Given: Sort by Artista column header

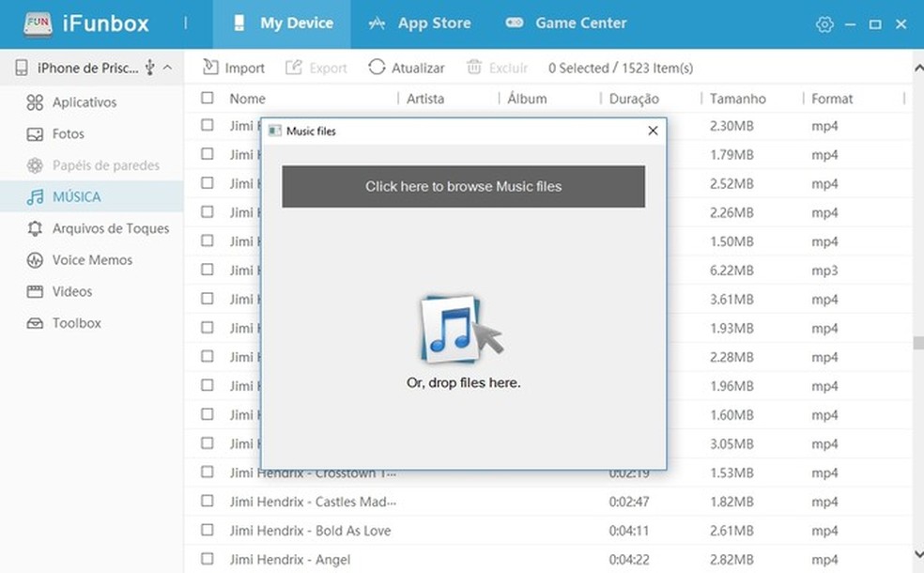Looking at the screenshot, I should click(425, 99).
